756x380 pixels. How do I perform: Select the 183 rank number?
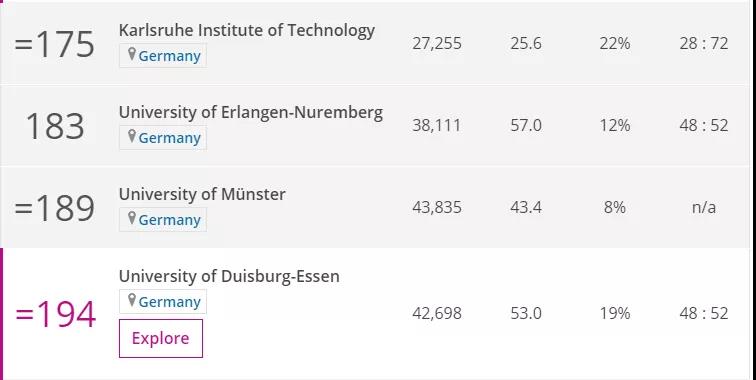(x=55, y=126)
